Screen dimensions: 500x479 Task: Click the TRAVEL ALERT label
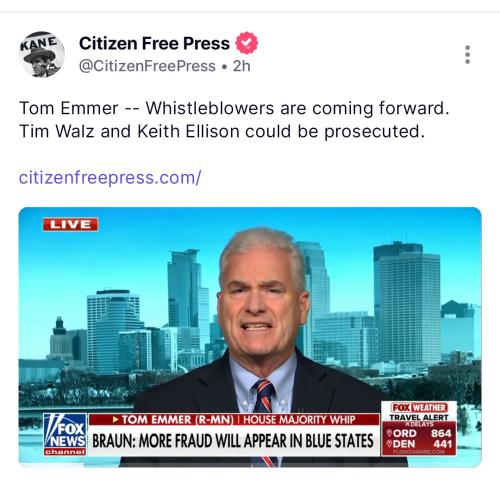pos(419,417)
